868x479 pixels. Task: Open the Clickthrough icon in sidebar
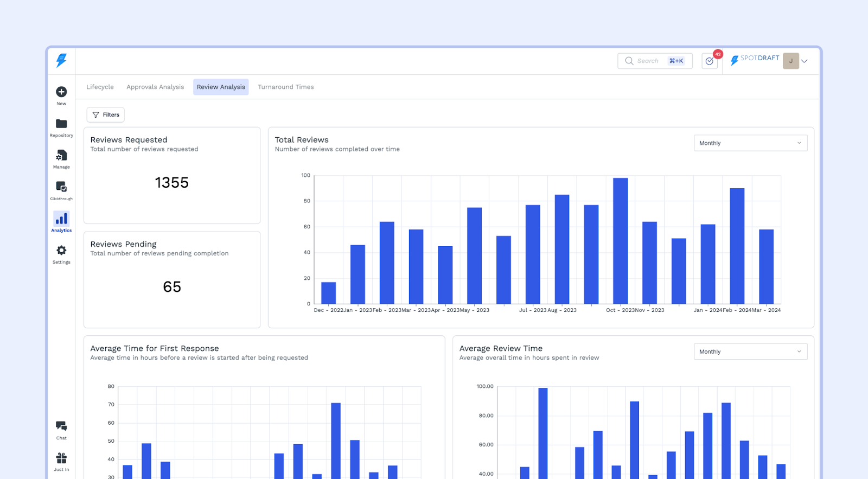[61, 187]
